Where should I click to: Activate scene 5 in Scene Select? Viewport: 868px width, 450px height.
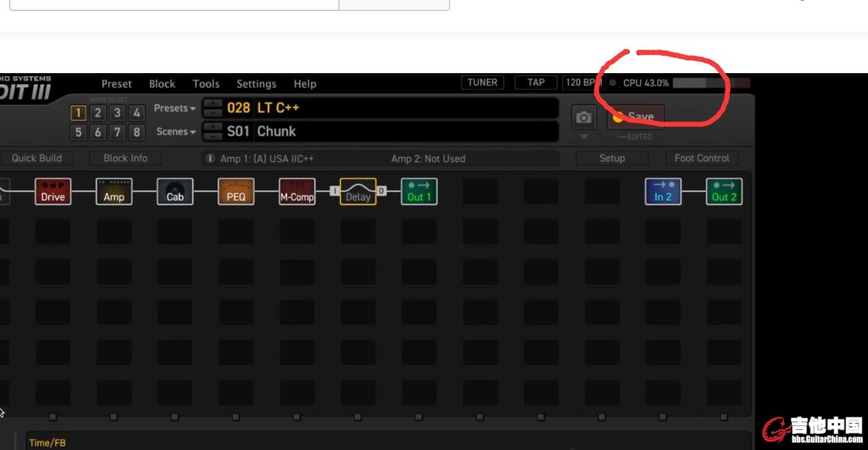coord(79,132)
